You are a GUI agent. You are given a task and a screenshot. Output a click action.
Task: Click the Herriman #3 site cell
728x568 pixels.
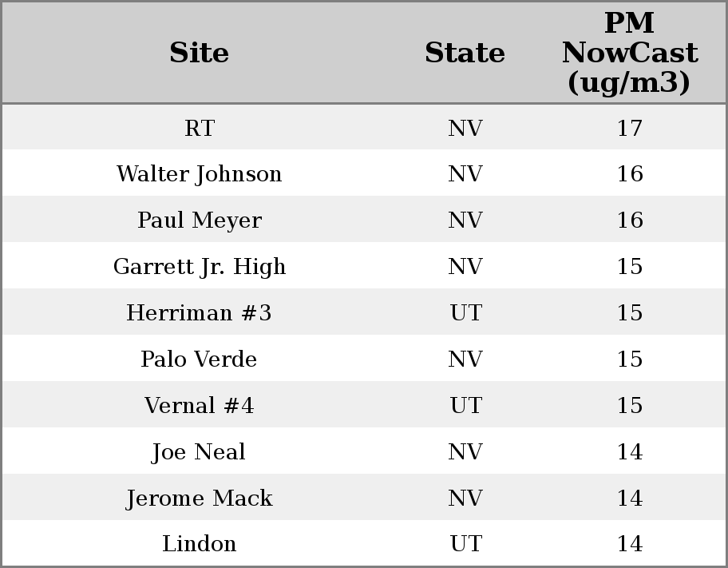(200, 313)
